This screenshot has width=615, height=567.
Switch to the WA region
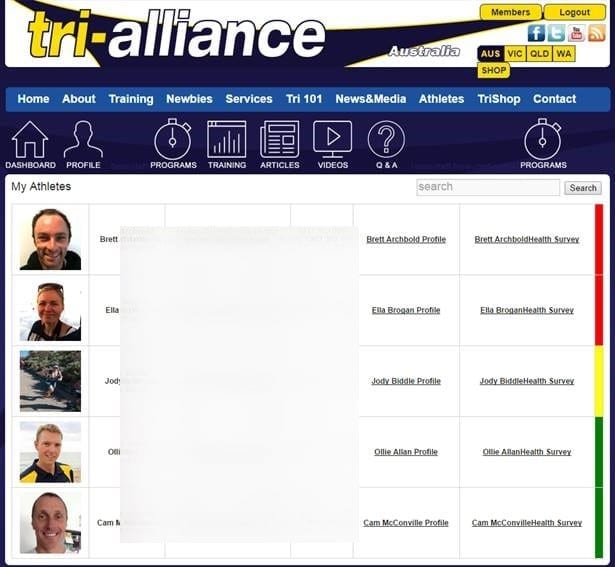[x=564, y=54]
